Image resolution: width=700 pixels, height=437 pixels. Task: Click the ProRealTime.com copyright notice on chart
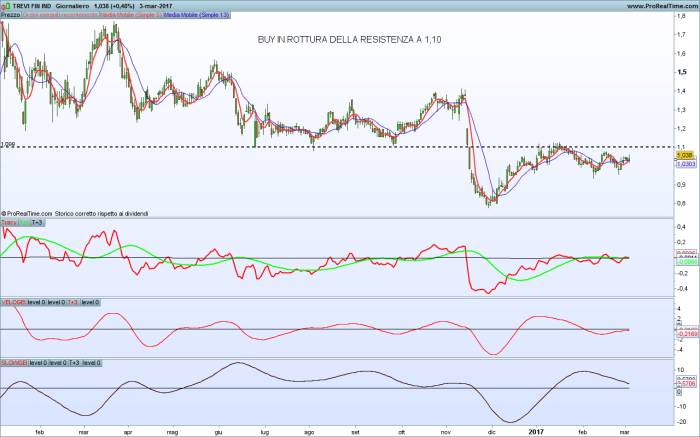tap(75, 212)
